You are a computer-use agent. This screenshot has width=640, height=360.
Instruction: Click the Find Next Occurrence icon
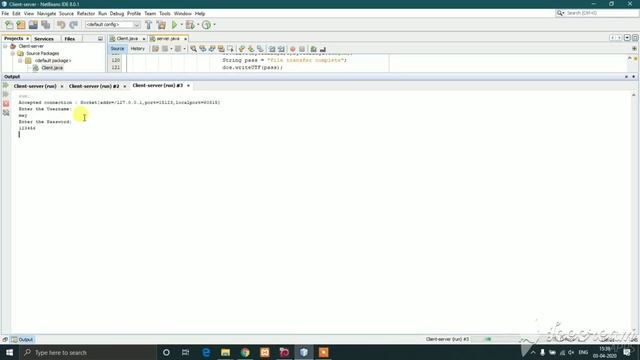point(212,49)
